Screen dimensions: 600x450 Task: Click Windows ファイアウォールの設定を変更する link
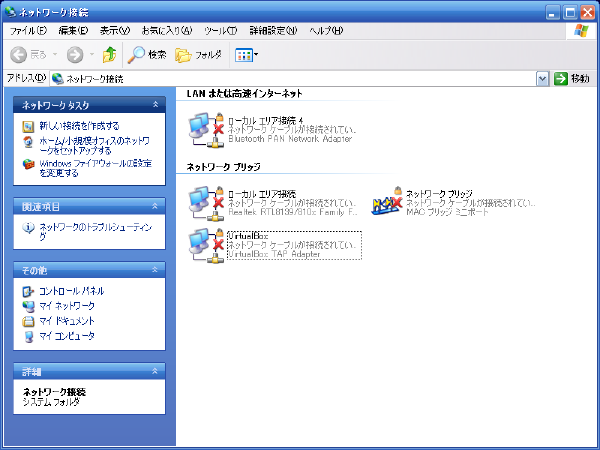coord(96,168)
